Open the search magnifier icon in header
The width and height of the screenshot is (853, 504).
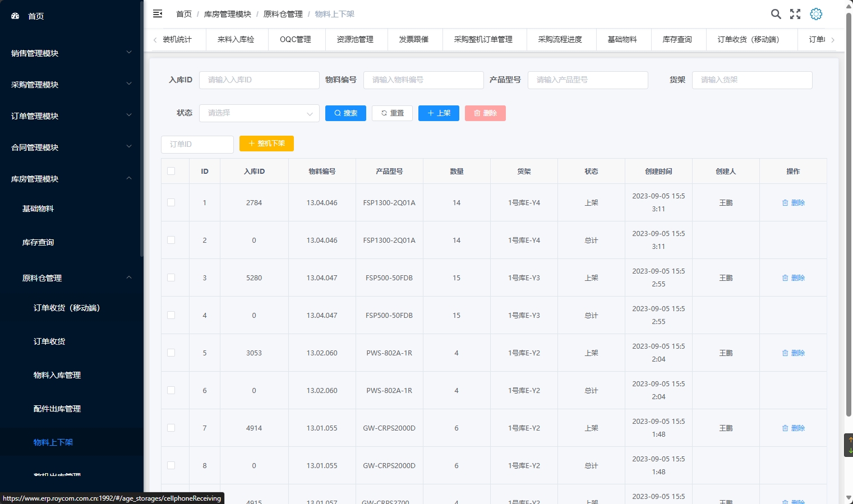pyautogui.click(x=776, y=14)
